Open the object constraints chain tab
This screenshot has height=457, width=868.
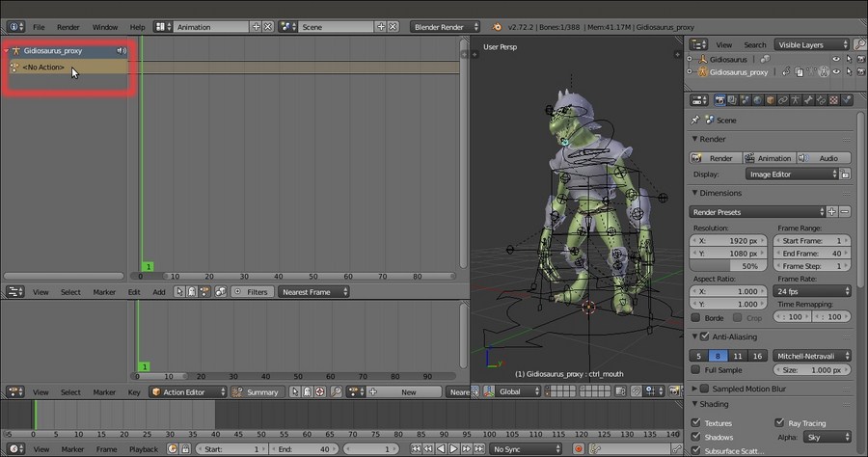[x=783, y=100]
